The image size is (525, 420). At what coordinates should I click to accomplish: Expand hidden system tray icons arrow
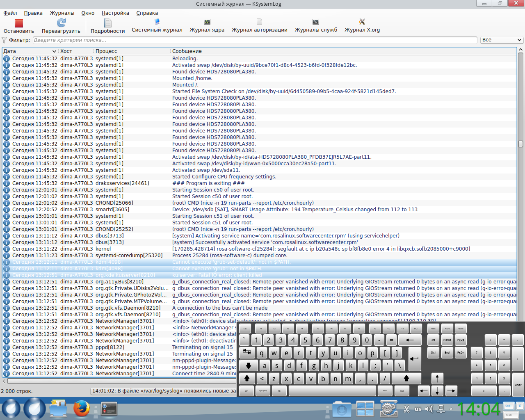pyautogui.click(x=451, y=409)
